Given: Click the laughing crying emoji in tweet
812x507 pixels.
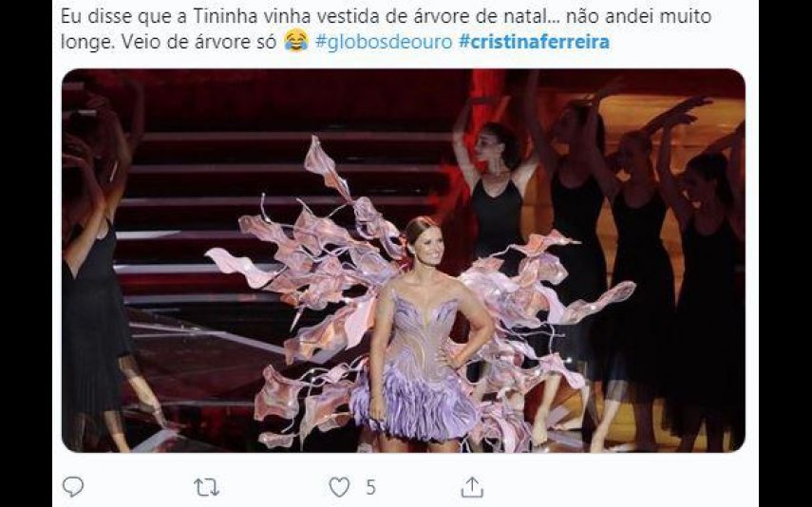Looking at the screenshot, I should pyautogui.click(x=296, y=41).
